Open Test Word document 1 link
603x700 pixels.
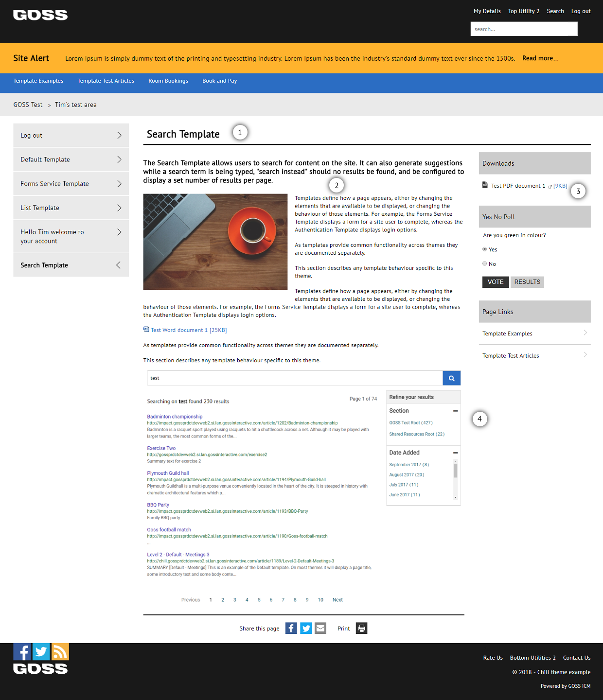189,330
